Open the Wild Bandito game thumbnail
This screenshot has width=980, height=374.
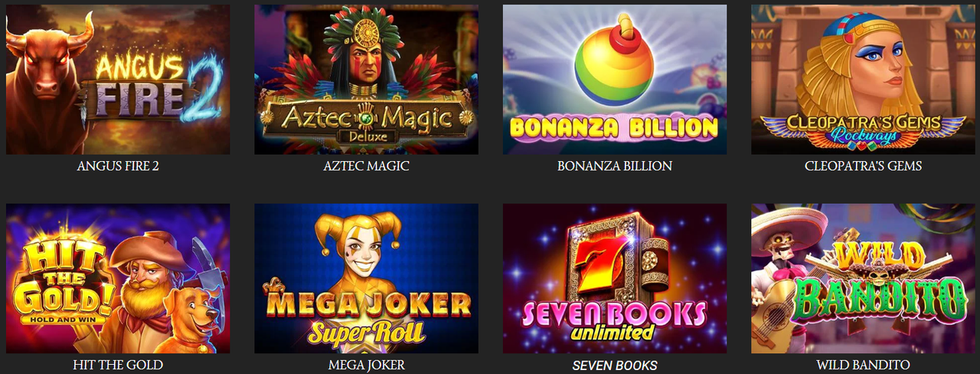[x=863, y=278]
